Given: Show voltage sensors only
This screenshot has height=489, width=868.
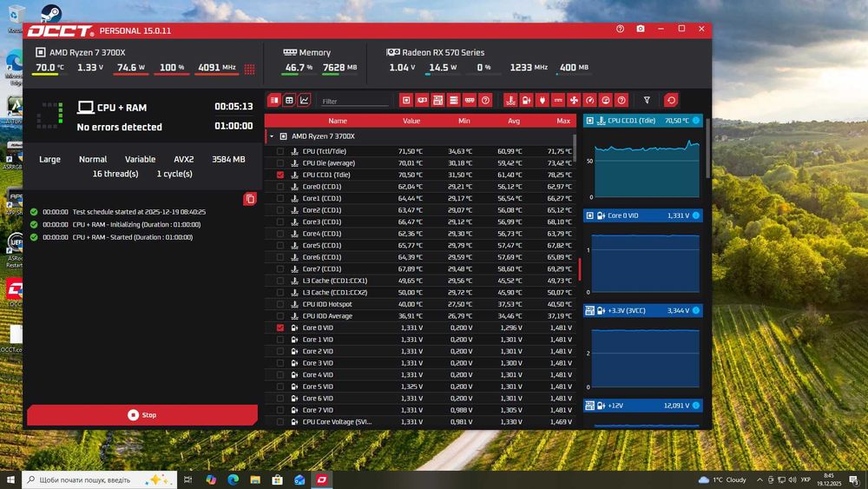Looking at the screenshot, I should pos(527,100).
